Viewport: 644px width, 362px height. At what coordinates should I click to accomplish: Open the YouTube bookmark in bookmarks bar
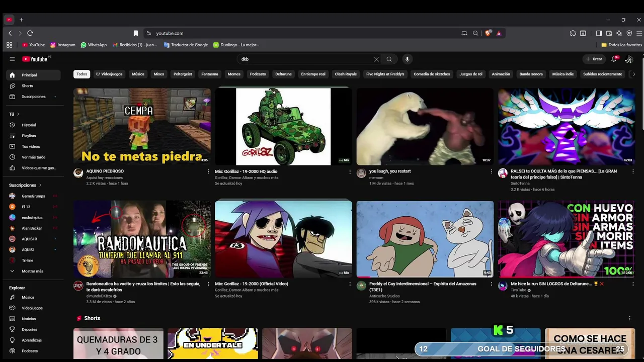(34, 45)
